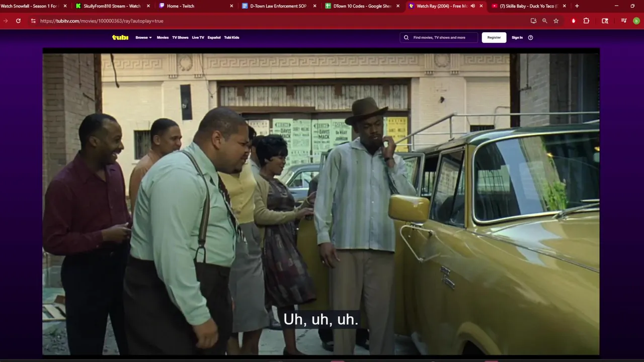The height and width of the screenshot is (362, 644).
Task: Open the green profile avatar
Action: 636,21
